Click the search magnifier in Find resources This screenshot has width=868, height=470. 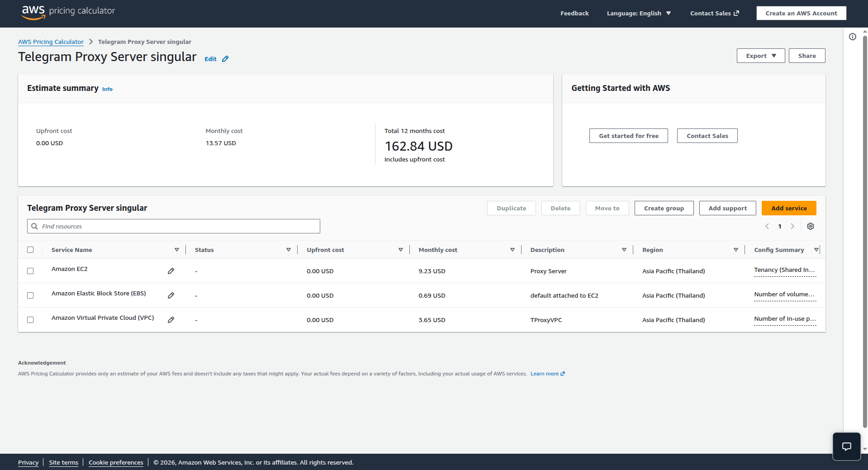tap(34, 226)
